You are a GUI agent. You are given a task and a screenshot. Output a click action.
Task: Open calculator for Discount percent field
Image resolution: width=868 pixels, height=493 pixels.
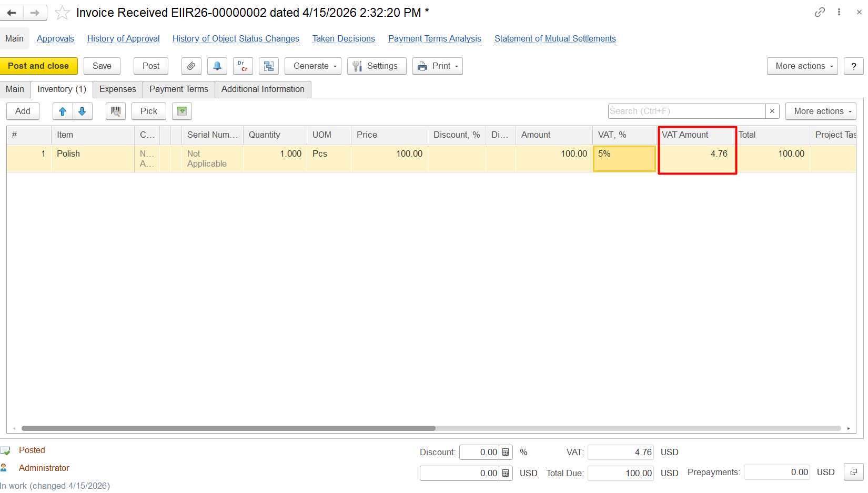[506, 453]
